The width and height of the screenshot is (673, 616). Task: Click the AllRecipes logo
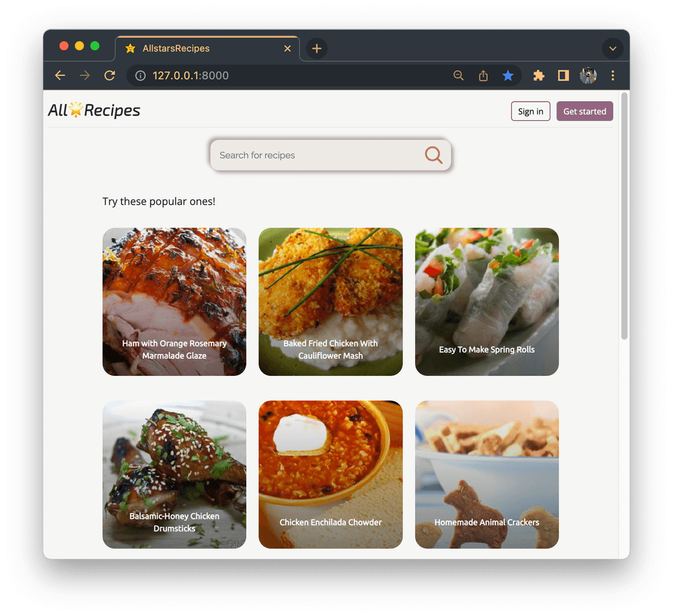point(93,110)
